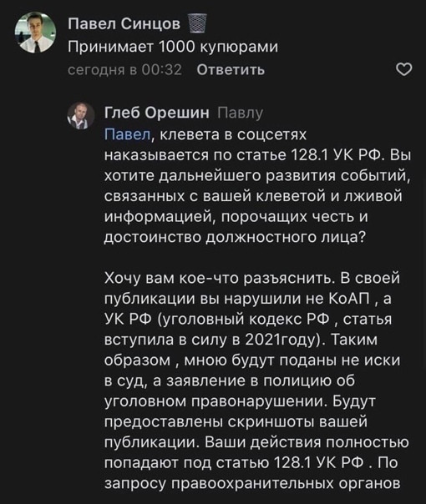Click the line предоставлены скриншоты вашей

click(236, 422)
